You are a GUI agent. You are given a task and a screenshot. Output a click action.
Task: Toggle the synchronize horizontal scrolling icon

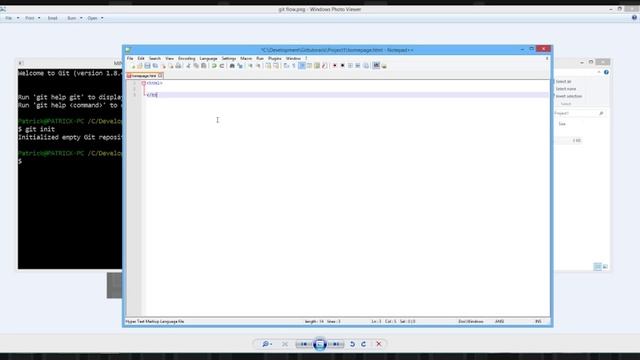point(276,66)
